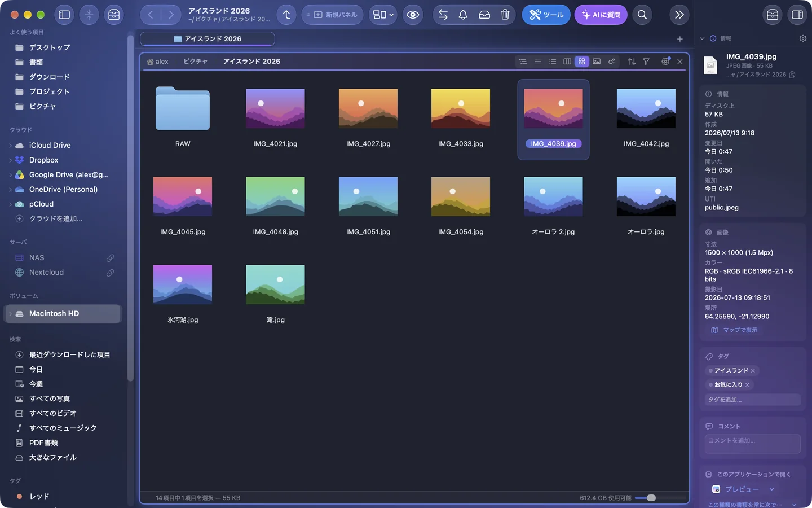Switch to gallery image view mode

597,62
